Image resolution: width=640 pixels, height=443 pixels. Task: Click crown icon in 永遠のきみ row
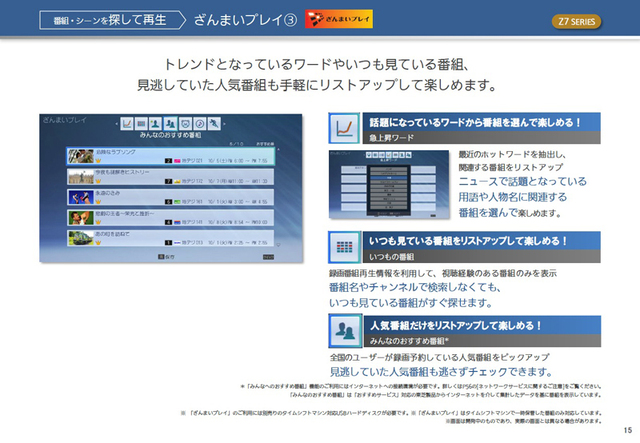(98, 201)
